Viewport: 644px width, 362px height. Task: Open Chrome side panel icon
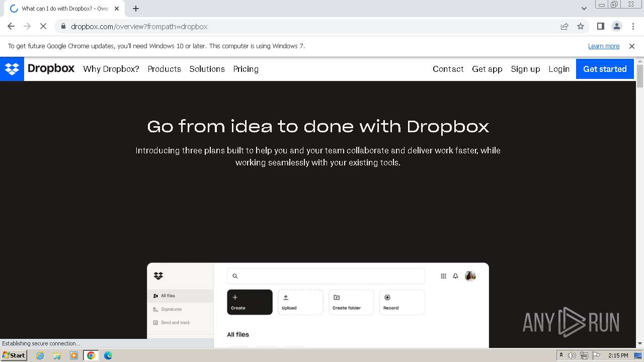point(600,27)
